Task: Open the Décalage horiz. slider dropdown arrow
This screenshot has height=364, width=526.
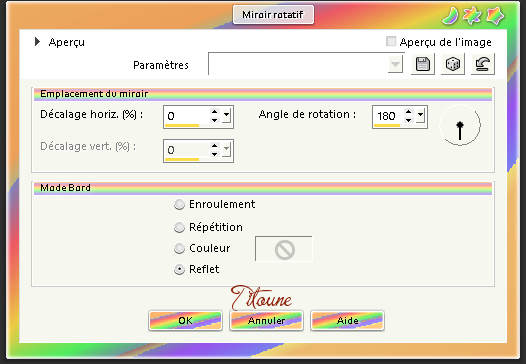Action: coord(227,116)
